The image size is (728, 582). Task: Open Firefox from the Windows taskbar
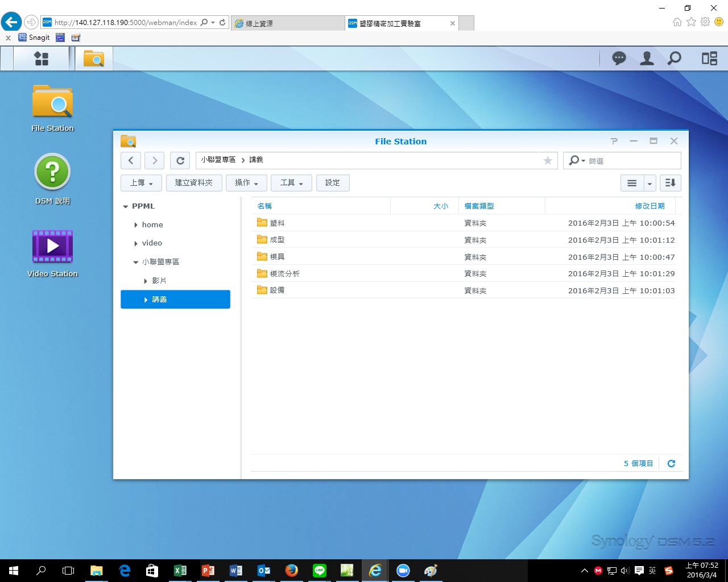click(292, 570)
